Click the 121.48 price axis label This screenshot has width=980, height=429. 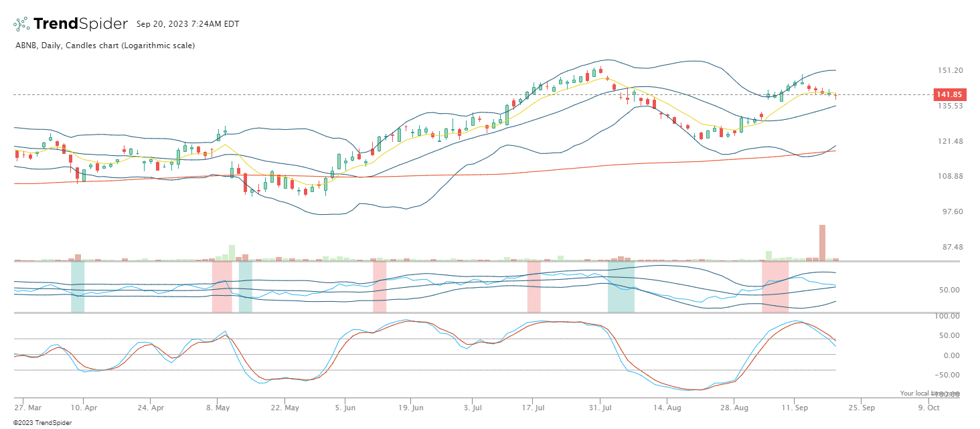click(x=951, y=141)
